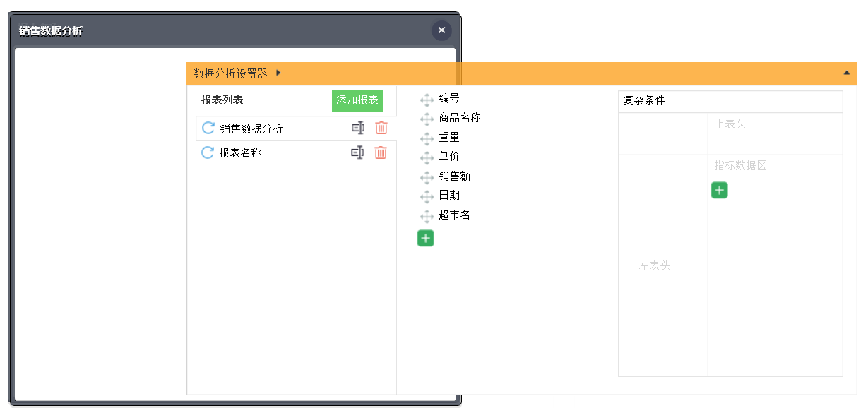Click the 左表头 drop area
The height and width of the screenshot is (408, 868).
[663, 265]
